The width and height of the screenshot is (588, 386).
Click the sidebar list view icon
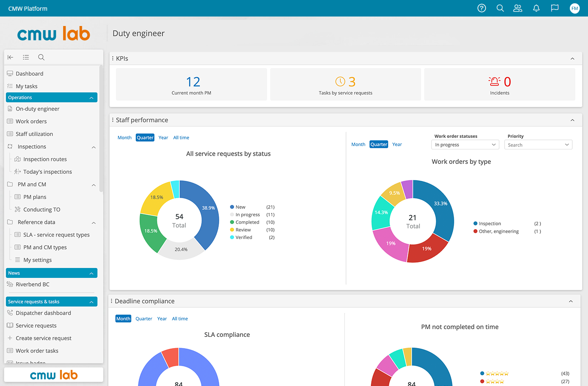[x=26, y=57]
